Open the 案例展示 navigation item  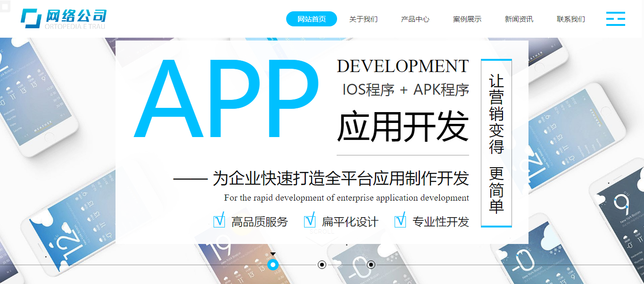tap(467, 19)
